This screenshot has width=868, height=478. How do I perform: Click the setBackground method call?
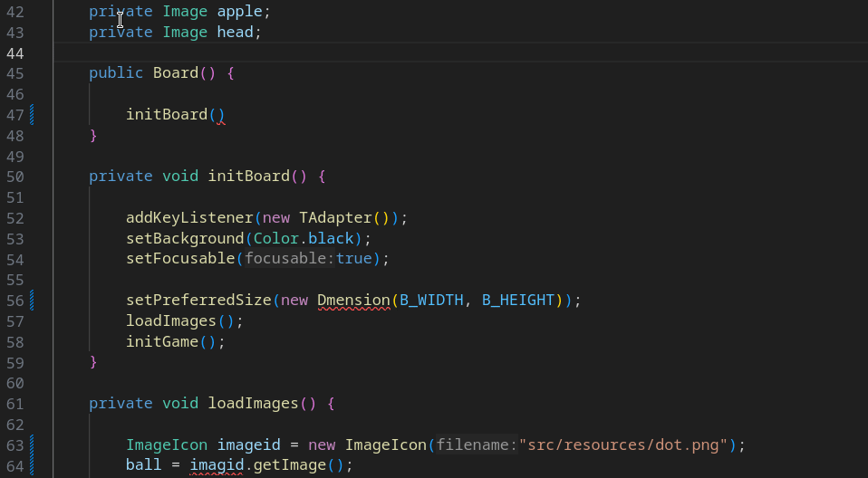click(x=185, y=238)
